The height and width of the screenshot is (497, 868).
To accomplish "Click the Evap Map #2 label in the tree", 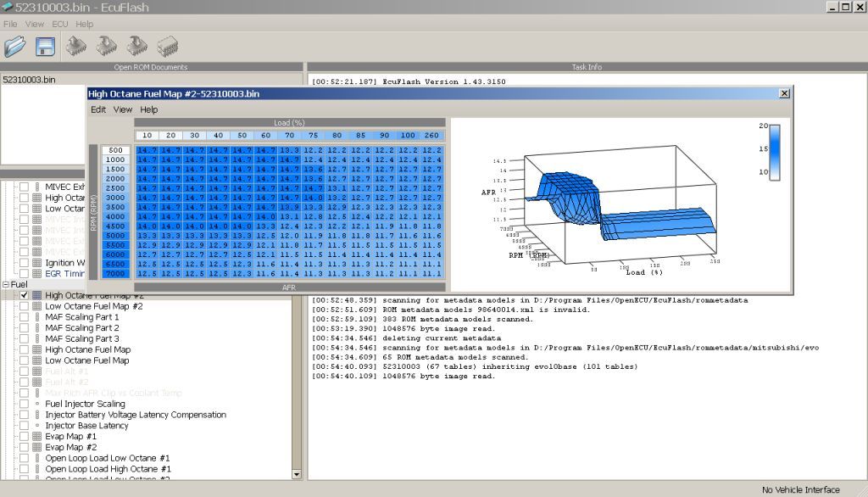I will [71, 447].
